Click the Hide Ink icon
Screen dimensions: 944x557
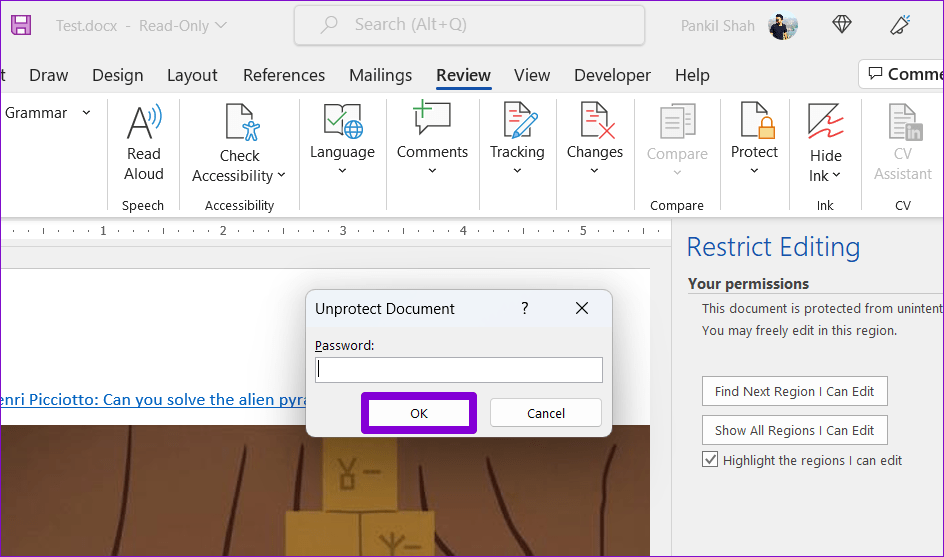pos(825,124)
